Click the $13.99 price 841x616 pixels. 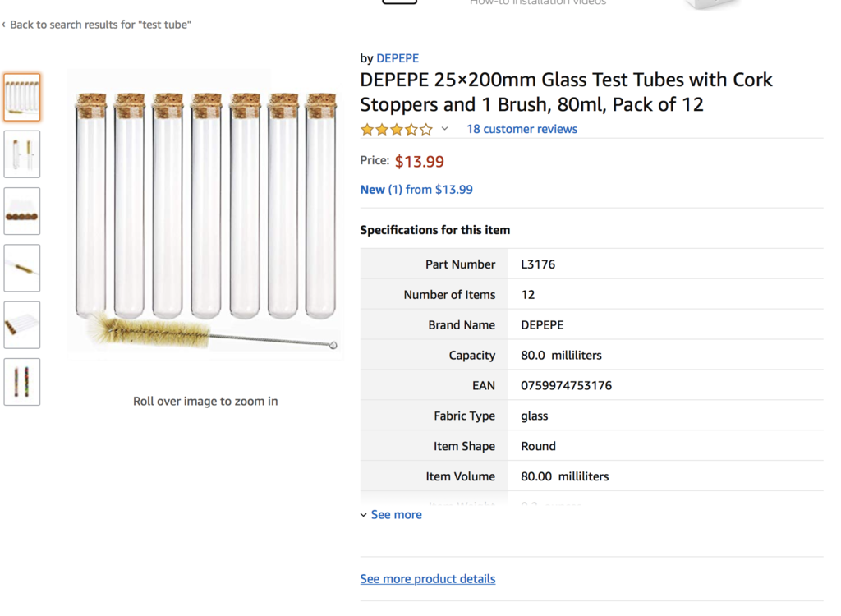419,162
